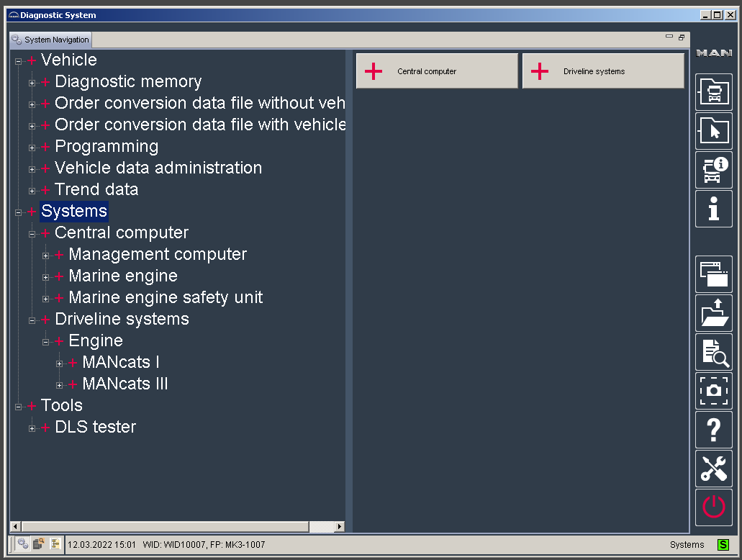Screen dimensions: 742x560
Task: Collapse the highlighted Systems node
Action: (19, 212)
